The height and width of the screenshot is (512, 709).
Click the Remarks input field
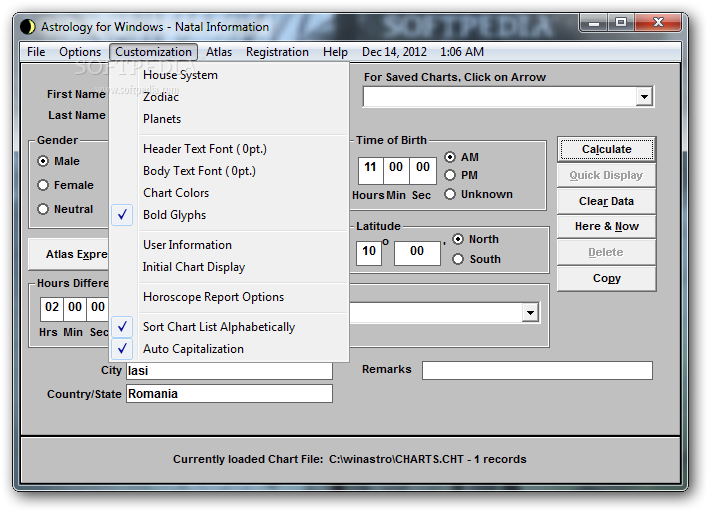(x=537, y=370)
